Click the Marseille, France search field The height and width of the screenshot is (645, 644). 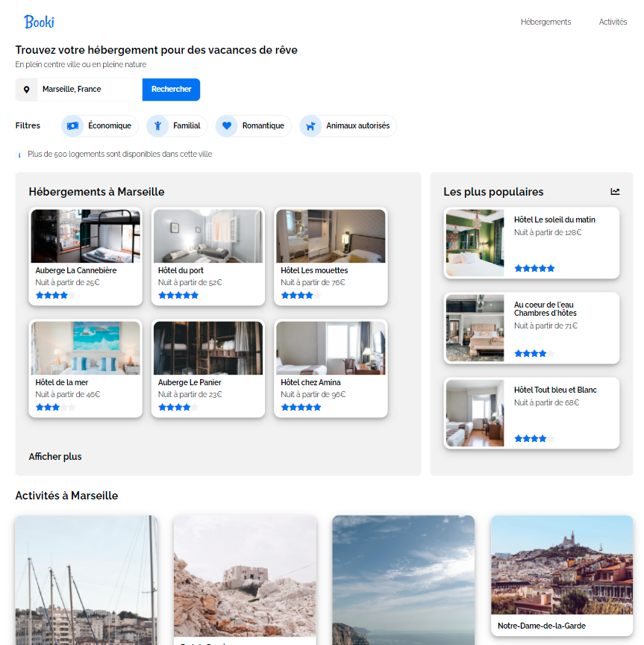point(90,90)
